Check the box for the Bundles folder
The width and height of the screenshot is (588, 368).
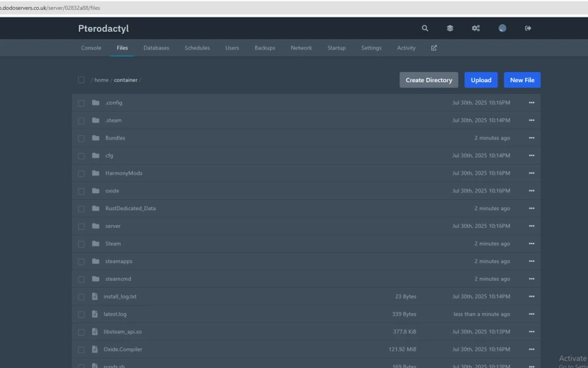tap(81, 138)
